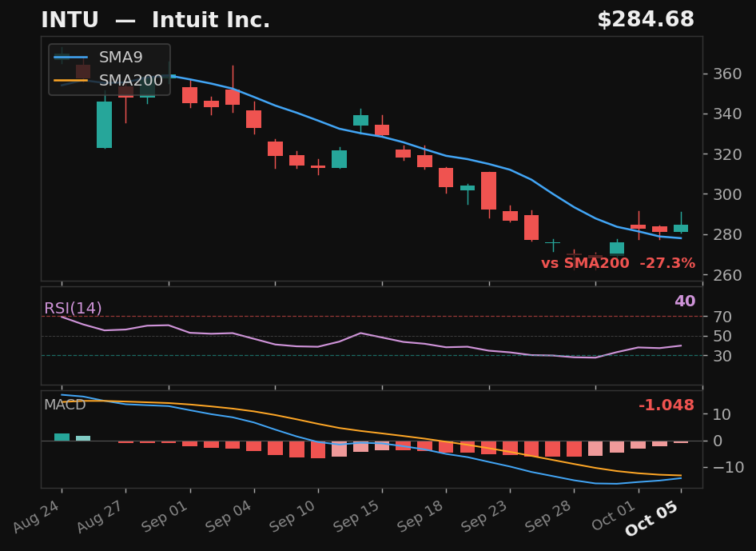Click the RSI value 40

click(685, 301)
